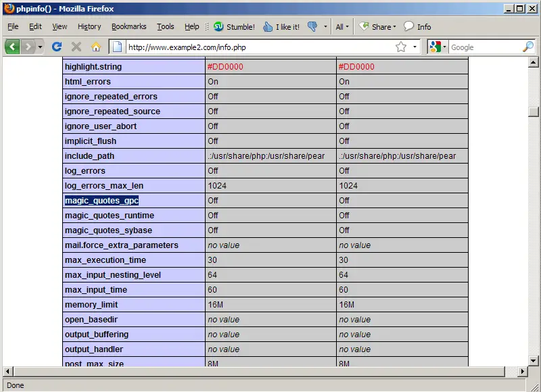Click the magic_quotes_sybase label
The height and width of the screenshot is (392, 541).
click(108, 230)
